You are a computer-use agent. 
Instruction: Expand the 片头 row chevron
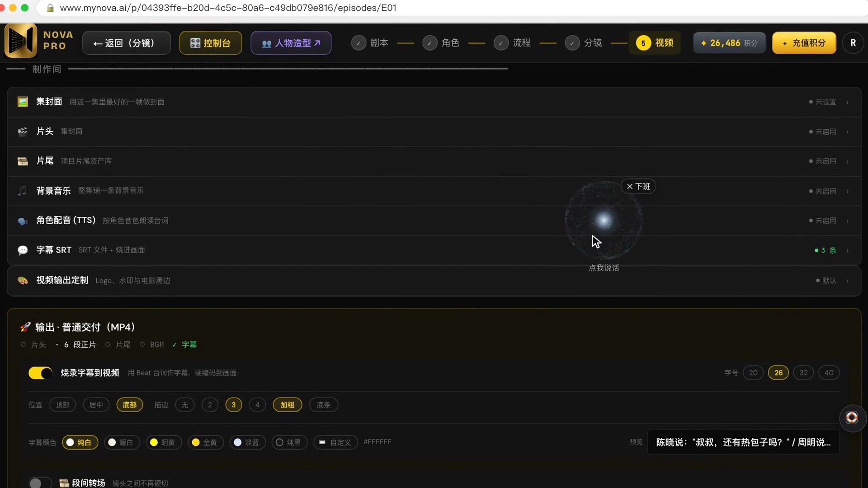coord(848,132)
